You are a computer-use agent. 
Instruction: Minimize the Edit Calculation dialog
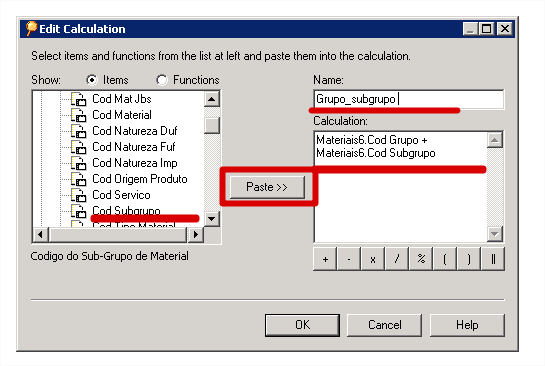coord(470,29)
